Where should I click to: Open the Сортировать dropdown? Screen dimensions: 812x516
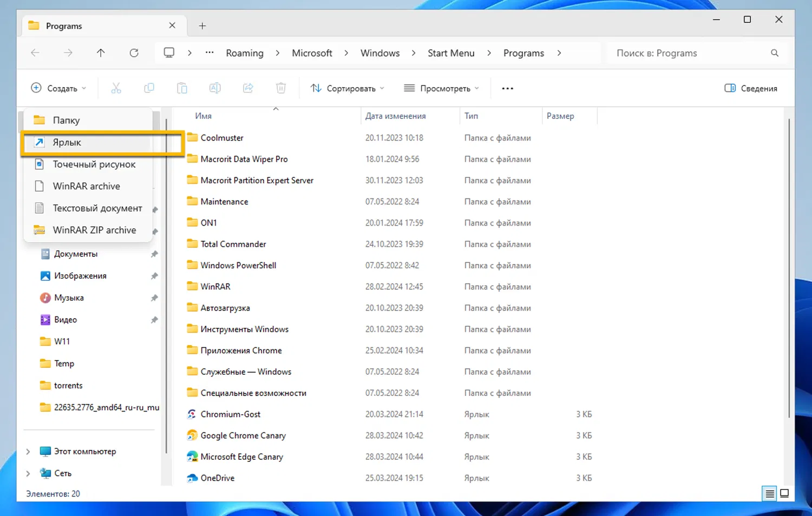click(x=347, y=88)
